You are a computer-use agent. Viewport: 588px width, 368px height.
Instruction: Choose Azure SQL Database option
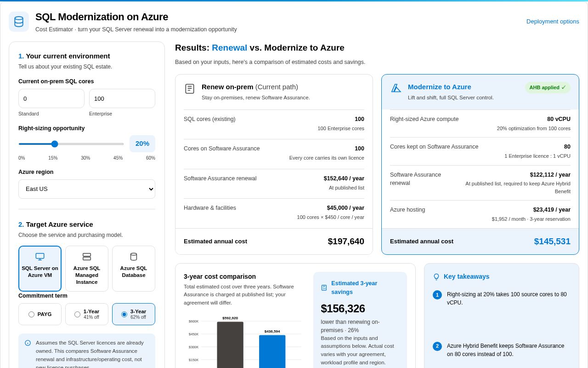pos(134,269)
